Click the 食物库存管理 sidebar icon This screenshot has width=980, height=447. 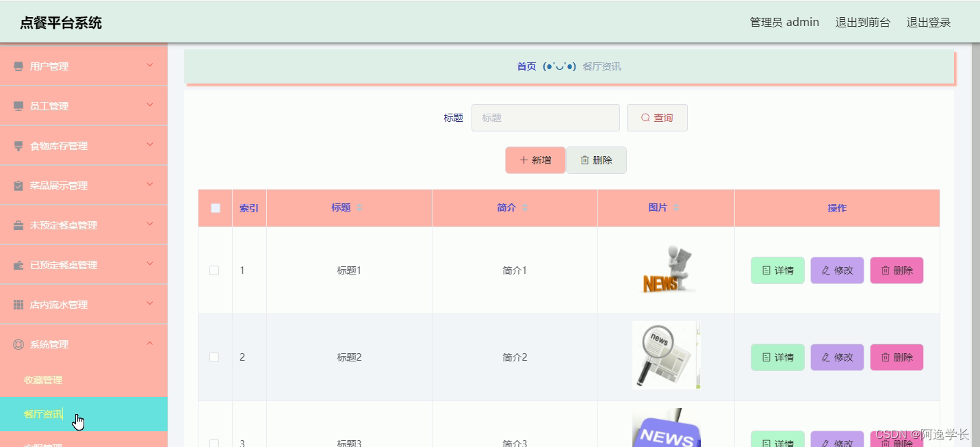click(18, 146)
